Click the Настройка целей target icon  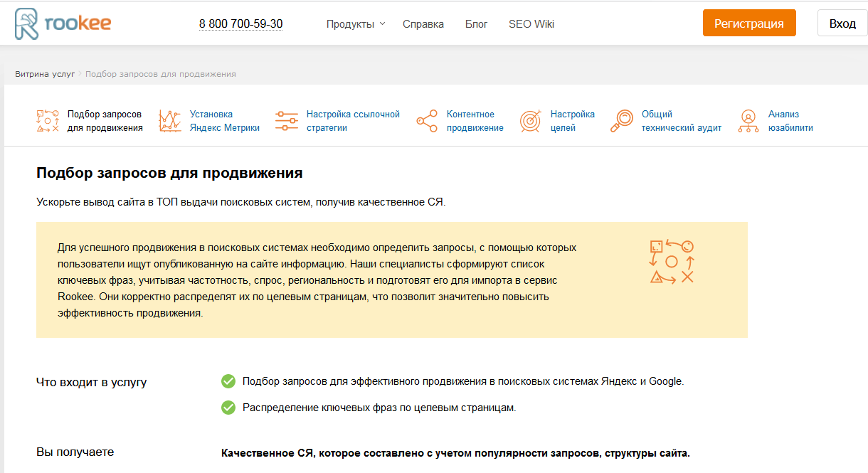531,121
